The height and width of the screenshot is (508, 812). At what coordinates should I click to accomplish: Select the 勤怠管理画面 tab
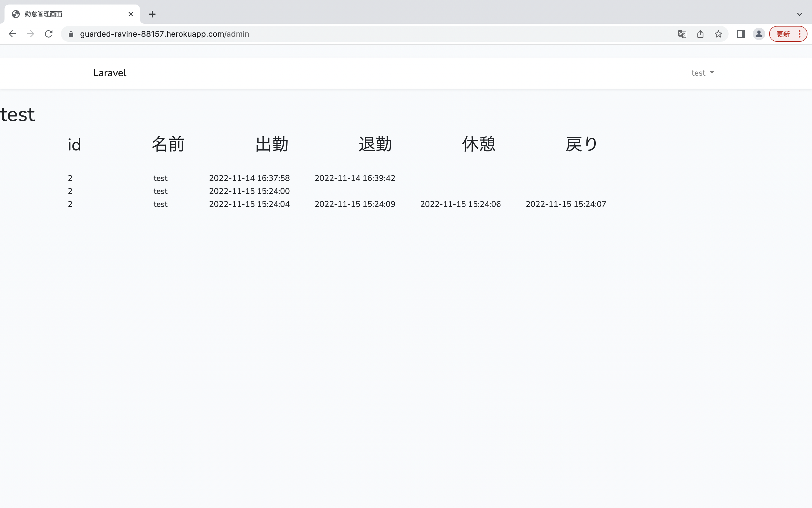pyautogui.click(x=72, y=14)
